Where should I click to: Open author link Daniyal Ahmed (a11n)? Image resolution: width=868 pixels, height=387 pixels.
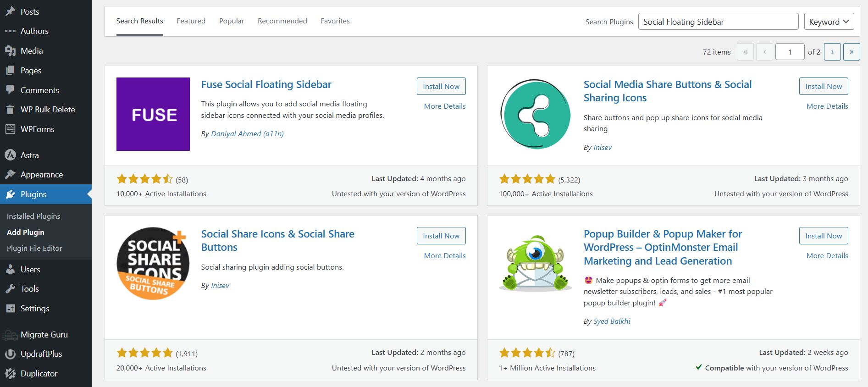coord(247,133)
